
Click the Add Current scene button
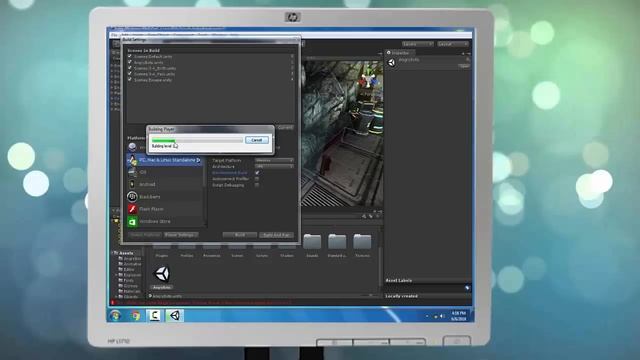point(285,127)
